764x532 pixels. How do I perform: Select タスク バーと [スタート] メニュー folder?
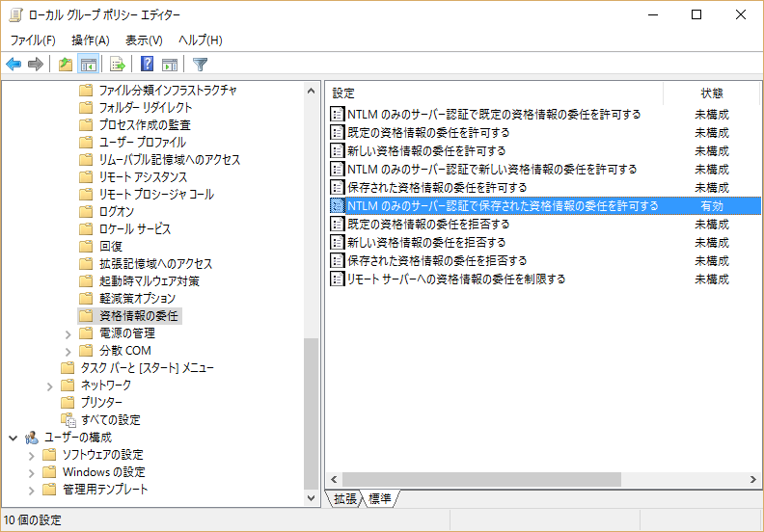point(148,367)
